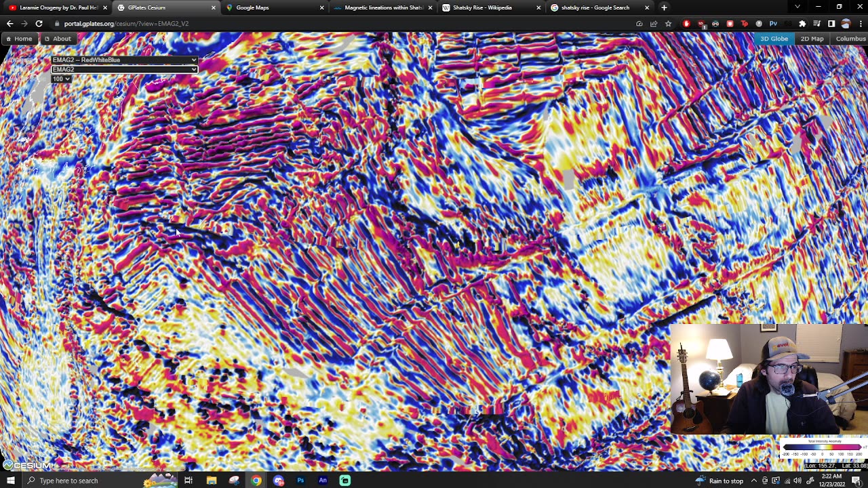
Task: Click the Total Intensity Anomaly color legend
Action: (x=823, y=447)
